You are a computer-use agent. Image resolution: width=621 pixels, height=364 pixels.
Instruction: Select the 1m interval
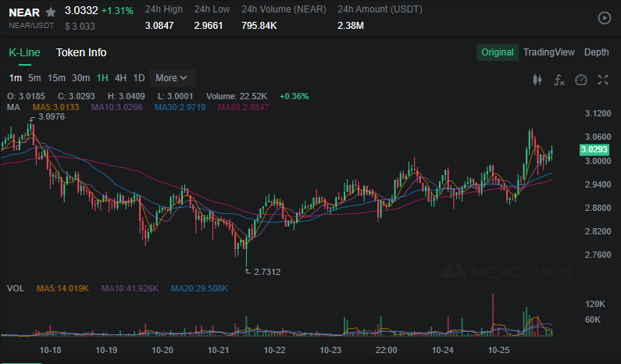[16, 78]
